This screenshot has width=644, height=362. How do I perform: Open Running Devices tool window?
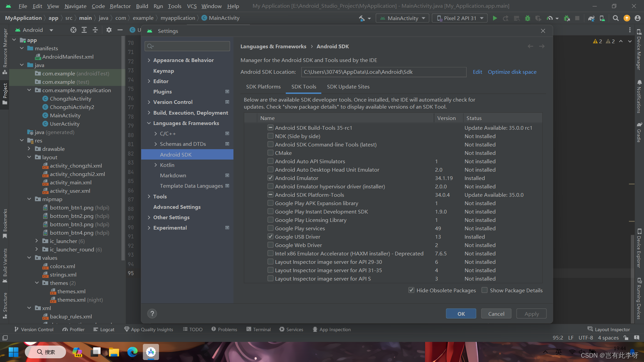click(x=639, y=298)
